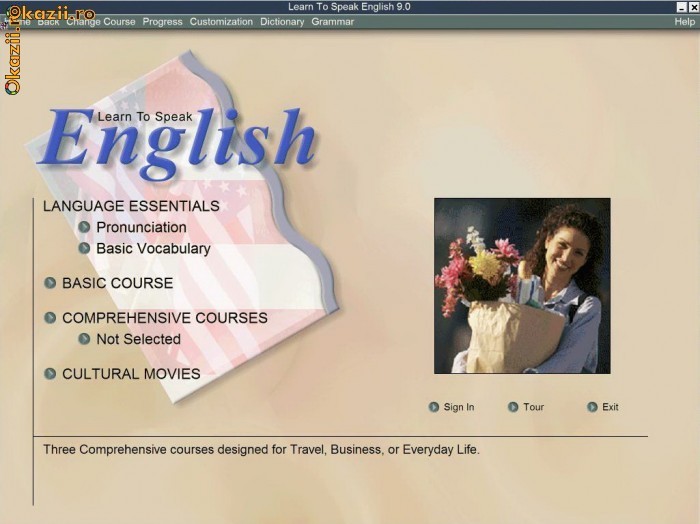Click the Three Comprehensive courses description text
This screenshot has width=700, height=524.
(261, 449)
